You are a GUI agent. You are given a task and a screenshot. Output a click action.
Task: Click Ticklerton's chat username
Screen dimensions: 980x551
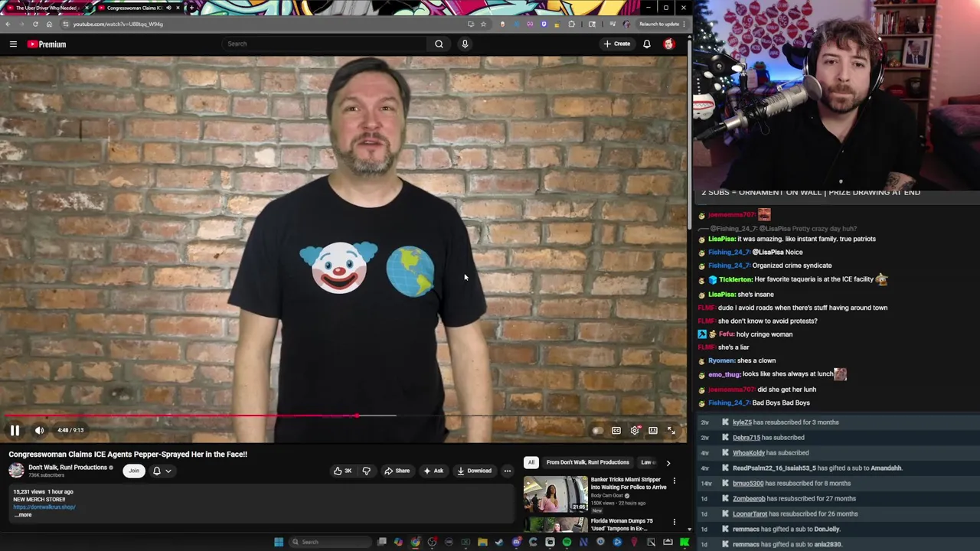click(x=736, y=279)
